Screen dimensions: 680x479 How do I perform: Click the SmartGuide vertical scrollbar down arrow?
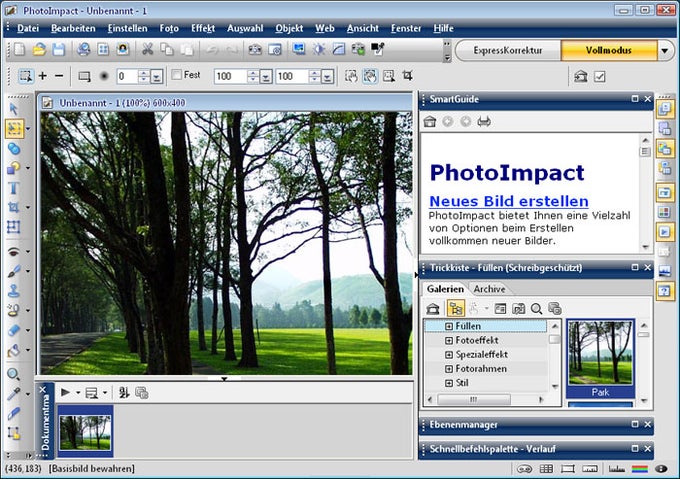pos(645,247)
